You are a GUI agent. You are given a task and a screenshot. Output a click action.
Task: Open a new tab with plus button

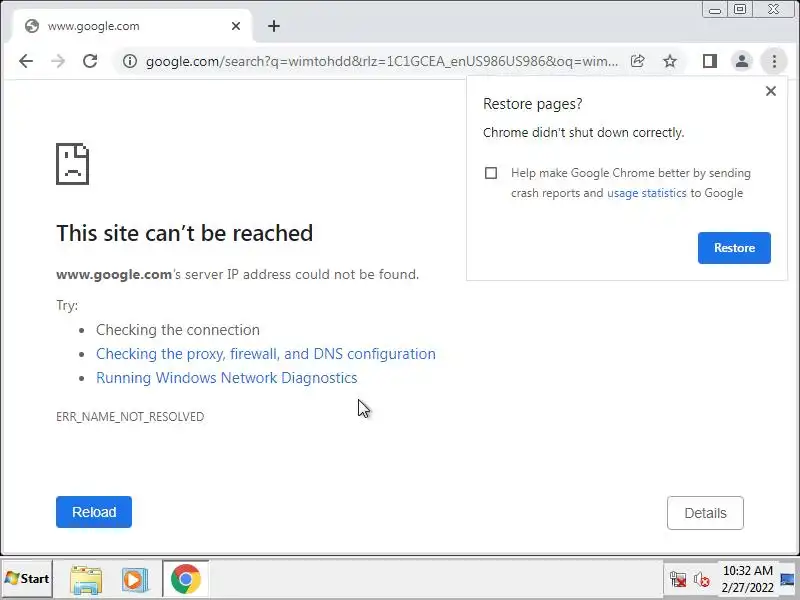tap(274, 26)
